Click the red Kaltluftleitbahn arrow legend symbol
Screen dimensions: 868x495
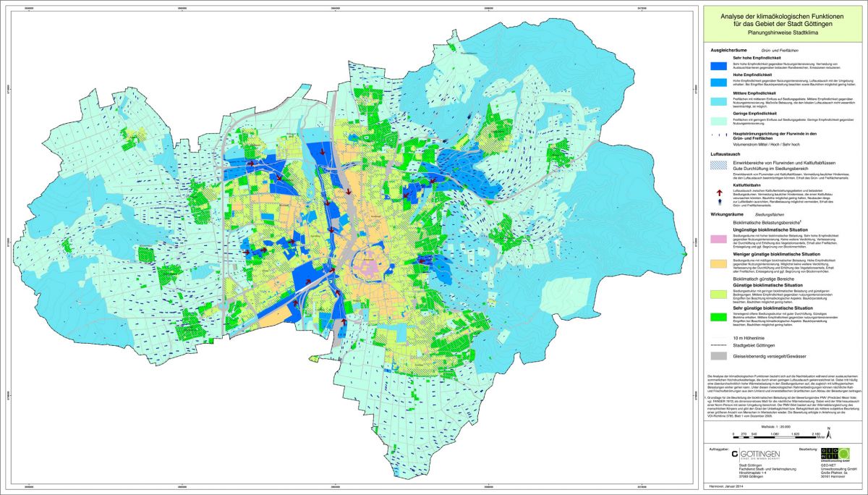718,193
